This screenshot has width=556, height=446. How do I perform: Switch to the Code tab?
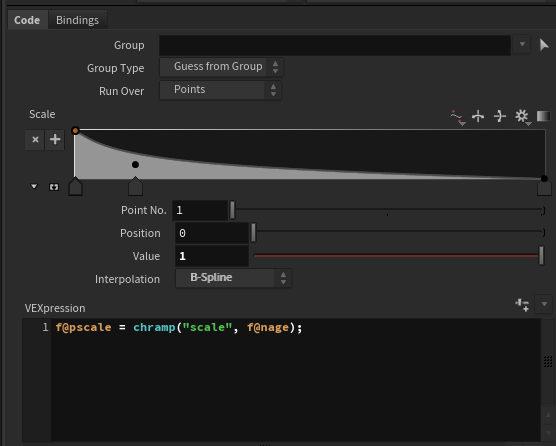(x=27, y=20)
